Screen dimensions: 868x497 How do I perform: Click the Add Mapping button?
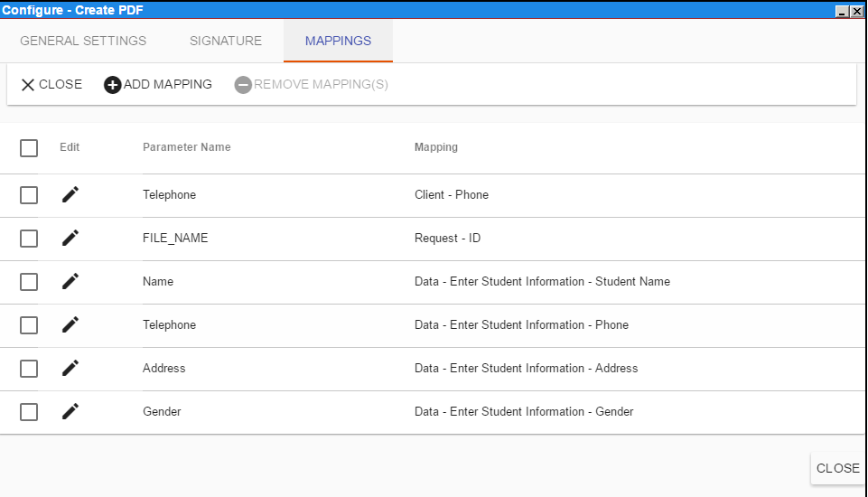158,84
